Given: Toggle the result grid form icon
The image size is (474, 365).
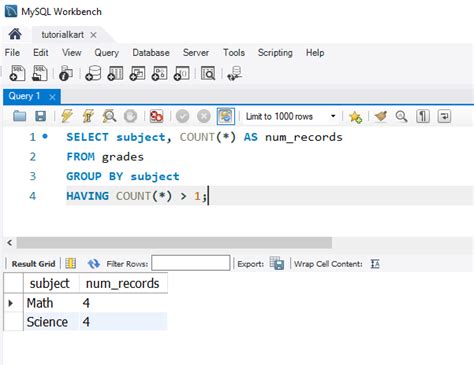Looking at the screenshot, I should (71, 264).
